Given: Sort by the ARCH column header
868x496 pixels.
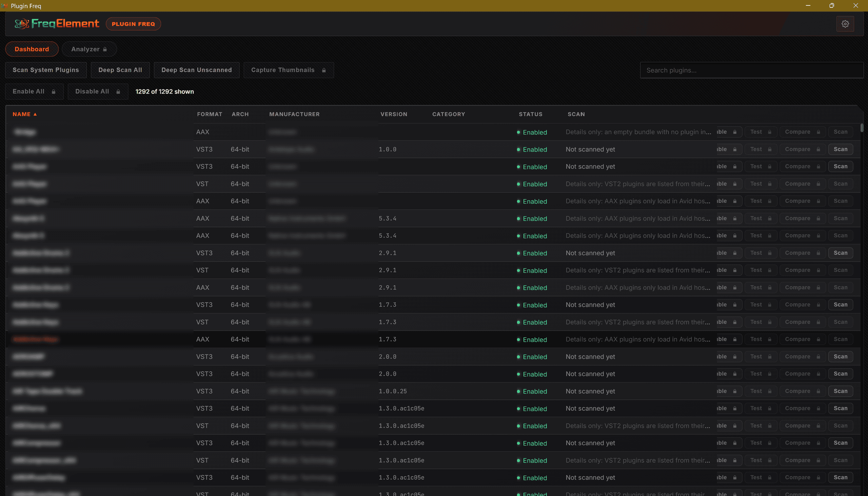Looking at the screenshot, I should (x=240, y=115).
